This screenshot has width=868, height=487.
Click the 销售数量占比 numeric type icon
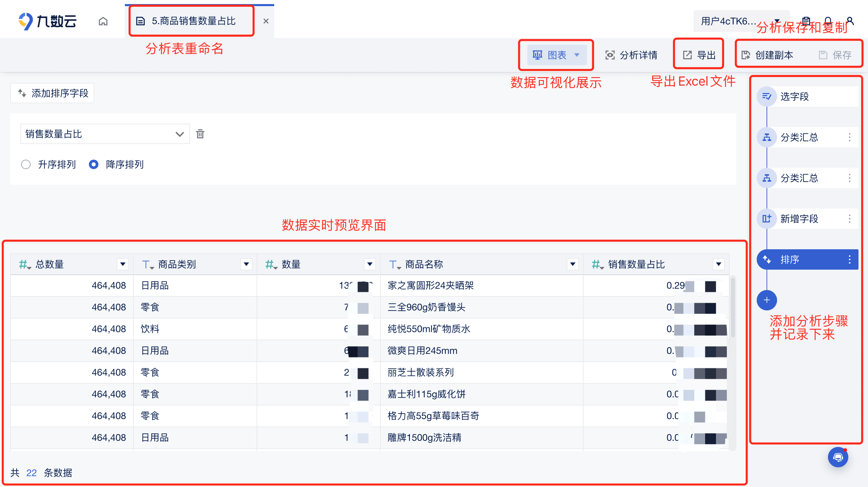[x=597, y=264]
